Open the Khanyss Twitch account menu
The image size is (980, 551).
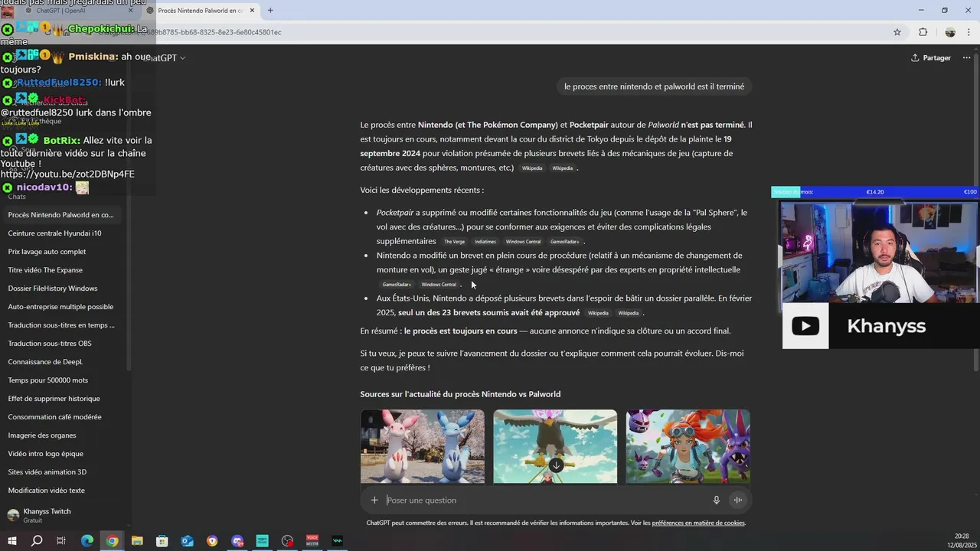64,515
